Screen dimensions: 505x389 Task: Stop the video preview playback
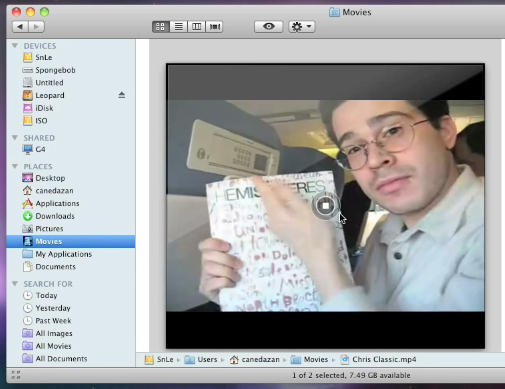click(326, 206)
